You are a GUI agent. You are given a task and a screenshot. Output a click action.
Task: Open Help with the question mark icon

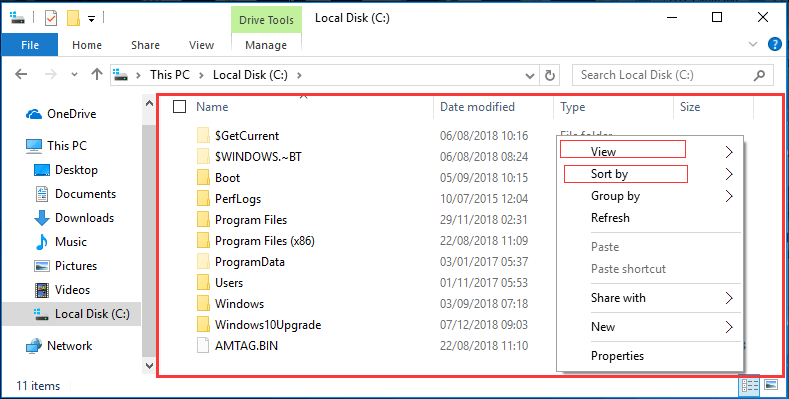[x=774, y=44]
